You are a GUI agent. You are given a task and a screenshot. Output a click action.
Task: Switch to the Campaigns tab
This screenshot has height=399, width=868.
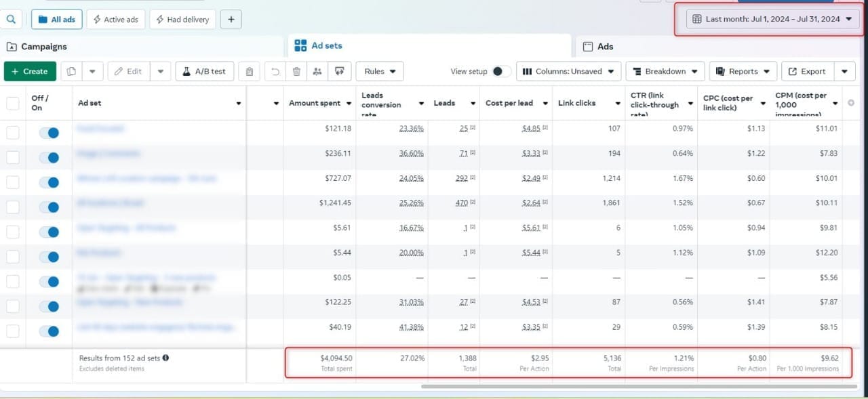click(x=44, y=47)
